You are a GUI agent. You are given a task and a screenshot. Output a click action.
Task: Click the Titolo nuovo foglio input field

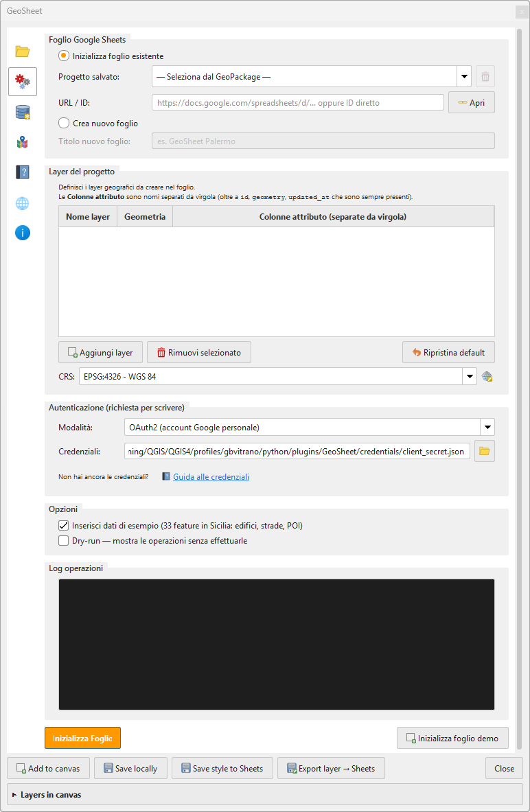click(x=323, y=141)
